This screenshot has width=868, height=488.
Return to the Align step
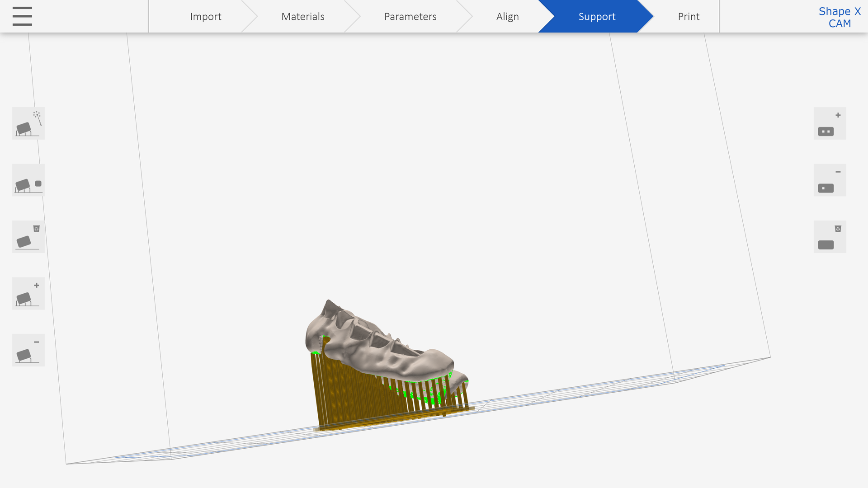click(507, 17)
